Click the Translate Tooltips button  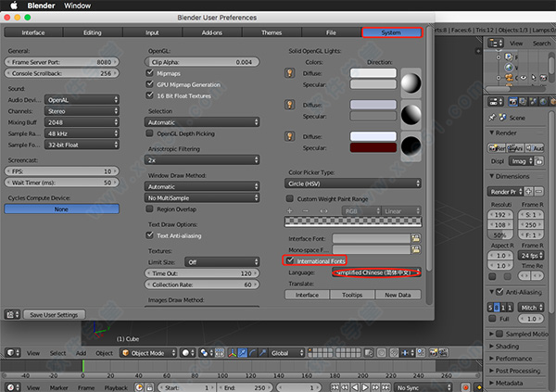[x=352, y=295]
